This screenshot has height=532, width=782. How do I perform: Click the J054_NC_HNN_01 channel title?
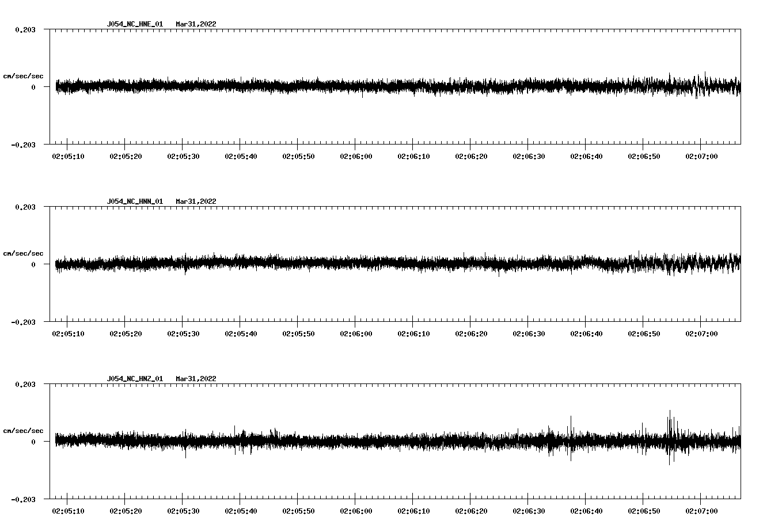135,202
